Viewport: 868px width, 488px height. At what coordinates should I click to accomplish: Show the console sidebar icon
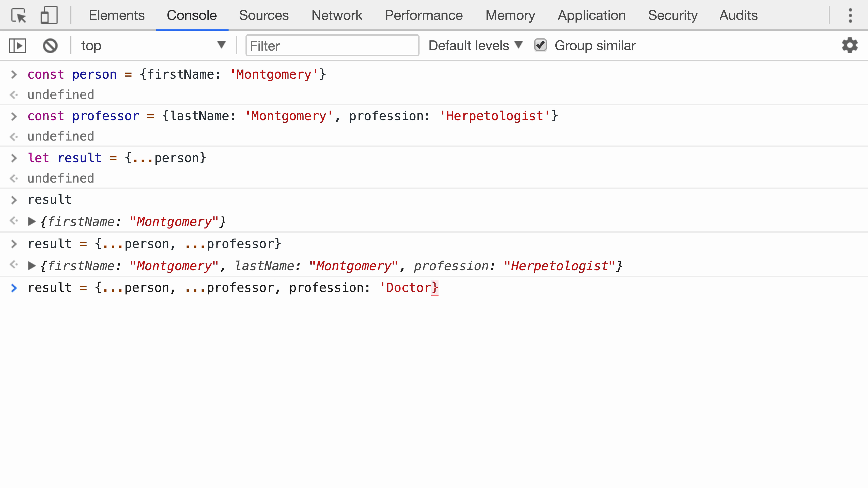point(17,46)
